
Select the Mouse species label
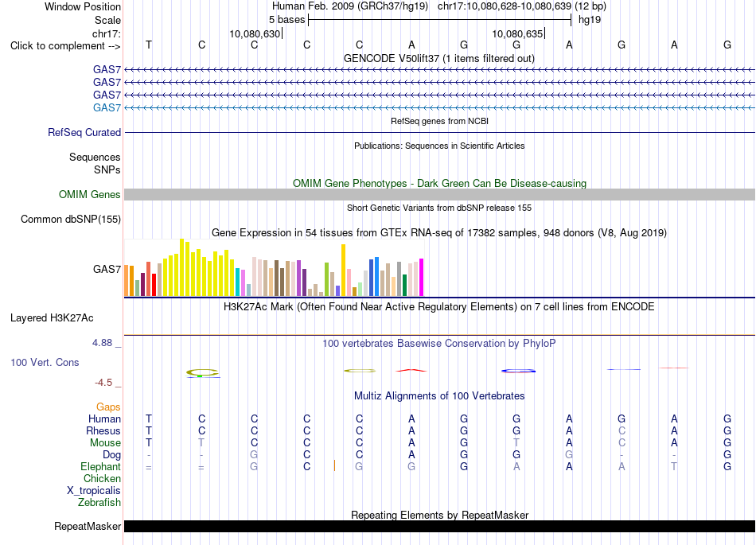coord(105,443)
